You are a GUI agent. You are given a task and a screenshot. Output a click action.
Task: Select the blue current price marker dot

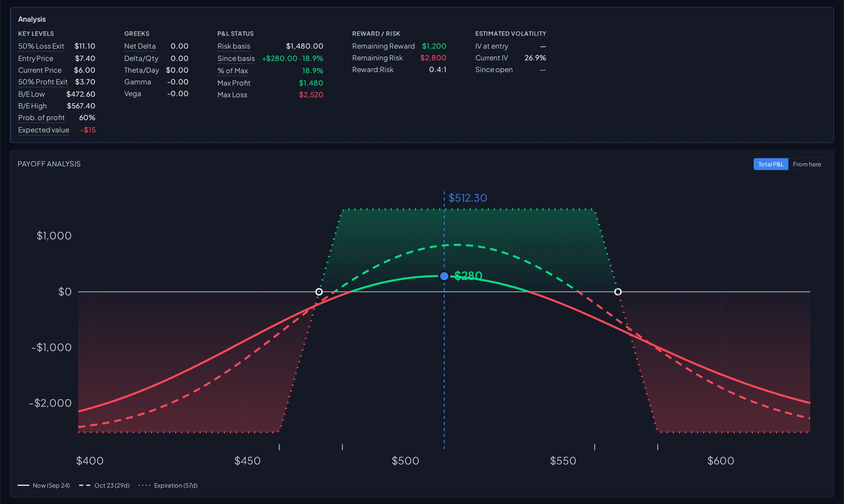point(444,276)
